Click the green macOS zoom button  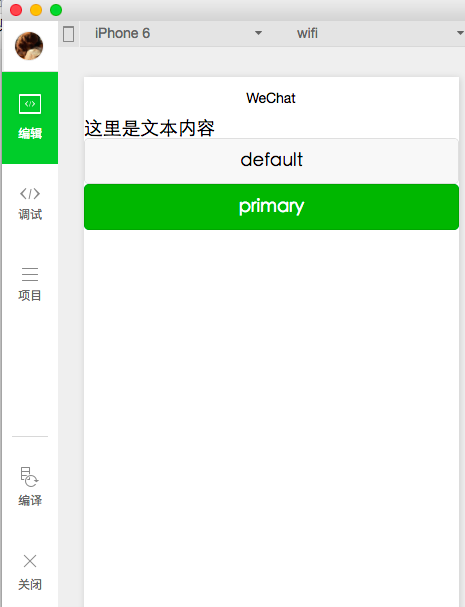click(x=56, y=10)
